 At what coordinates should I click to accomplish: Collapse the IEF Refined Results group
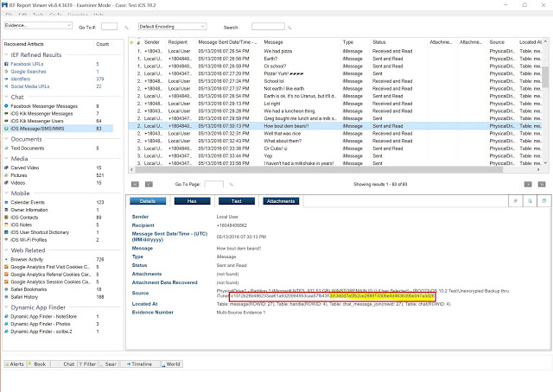pyautogui.click(x=6, y=54)
